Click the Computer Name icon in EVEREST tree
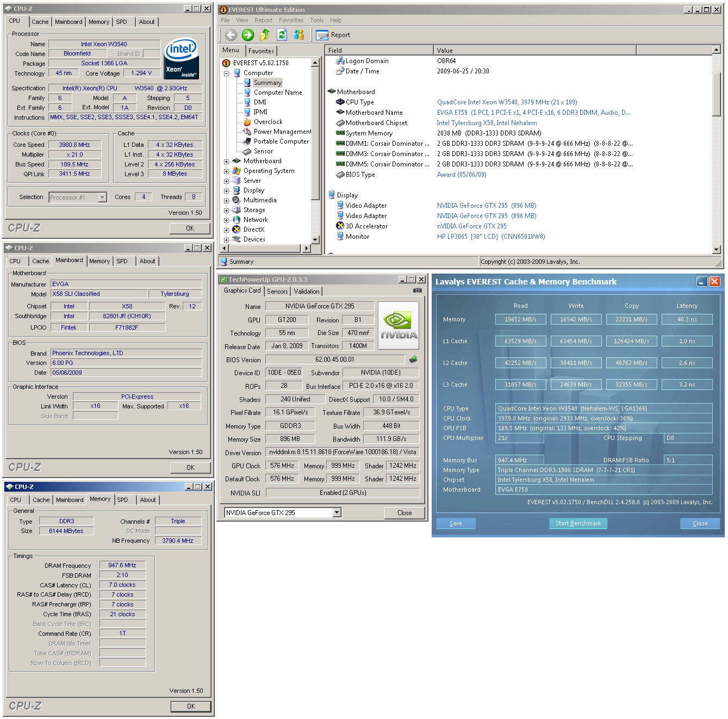Viewport: 728px width, 719px height. (x=247, y=92)
